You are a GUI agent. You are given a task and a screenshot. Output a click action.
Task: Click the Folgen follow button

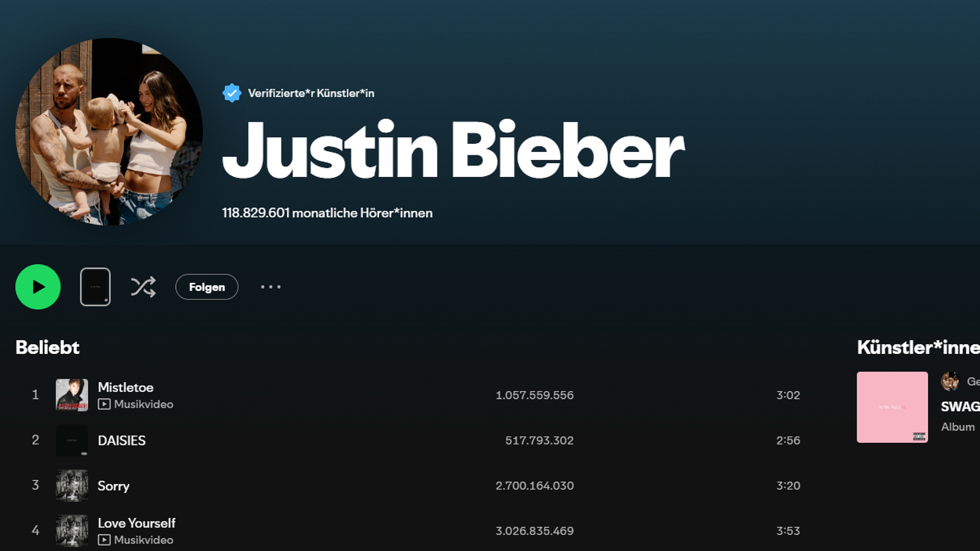[x=207, y=287]
